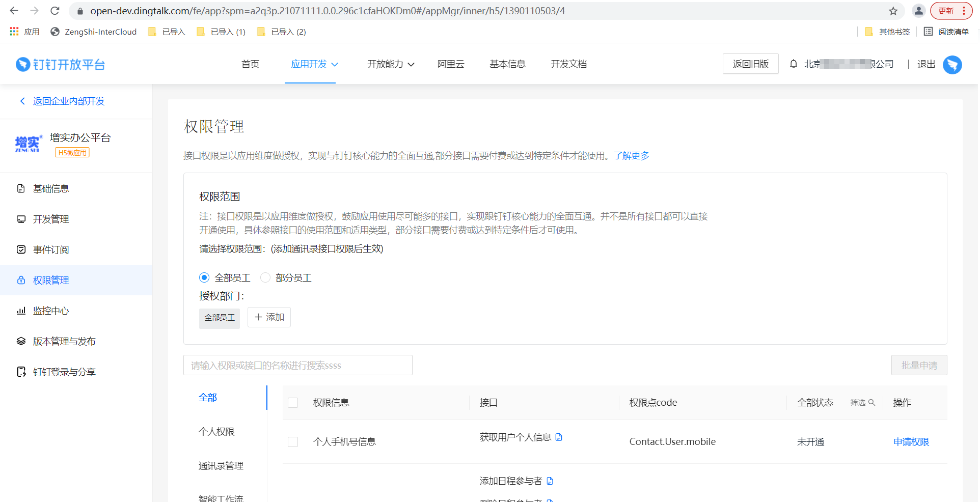Viewport: 980px width, 502px height.
Task: Click the 钉钉开放平台 logo
Action: [x=60, y=65]
